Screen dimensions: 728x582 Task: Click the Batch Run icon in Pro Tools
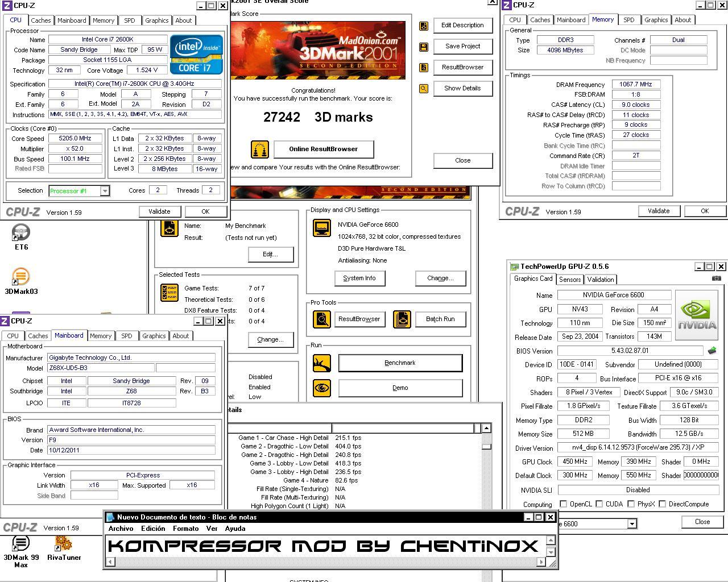(402, 319)
